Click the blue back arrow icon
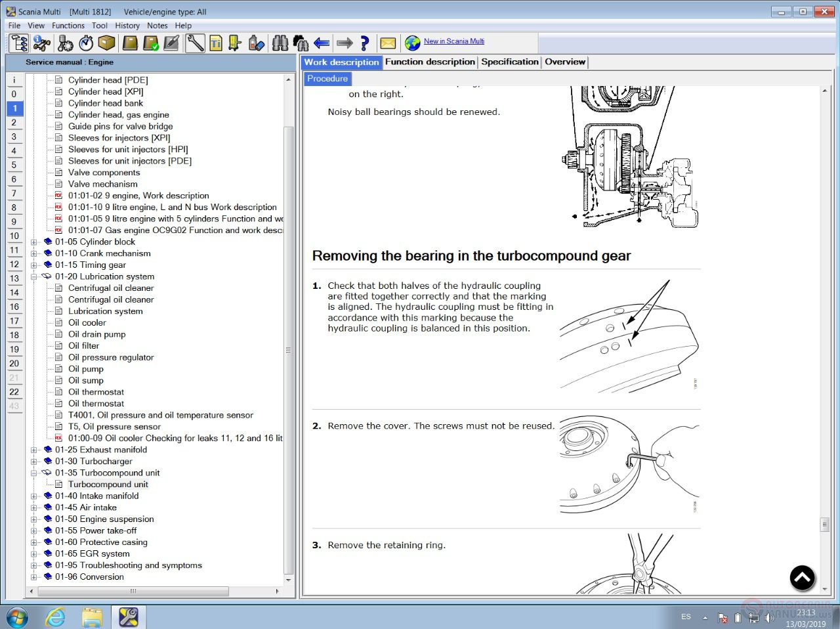Image resolution: width=840 pixels, height=629 pixels. click(322, 43)
